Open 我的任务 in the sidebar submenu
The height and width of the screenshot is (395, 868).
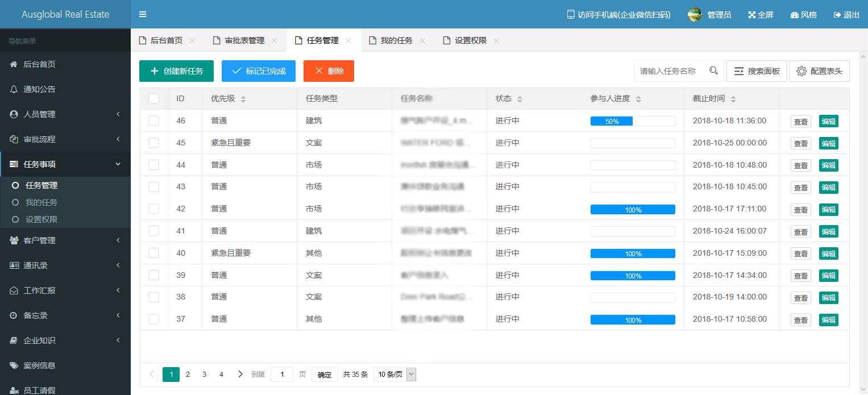point(41,202)
